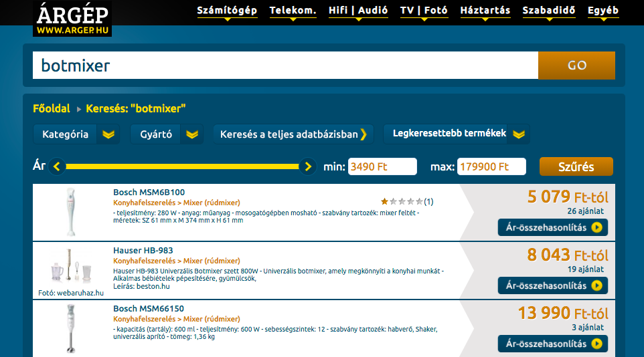Click the price slider left arrow
Screen dimensions: 644x357
point(57,166)
